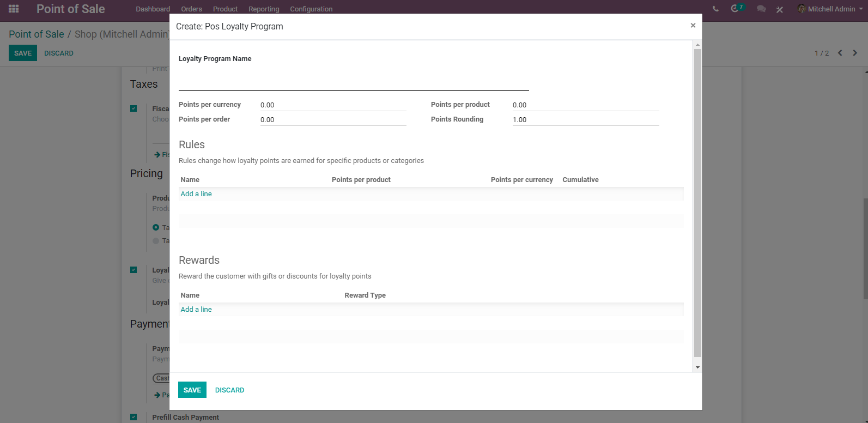Viewport: 868px width, 423px height.
Task: Click the phone call icon in top bar
Action: click(x=715, y=9)
